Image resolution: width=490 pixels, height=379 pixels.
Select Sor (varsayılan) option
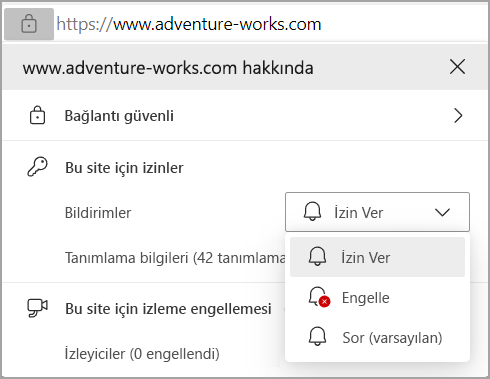pyautogui.click(x=377, y=337)
